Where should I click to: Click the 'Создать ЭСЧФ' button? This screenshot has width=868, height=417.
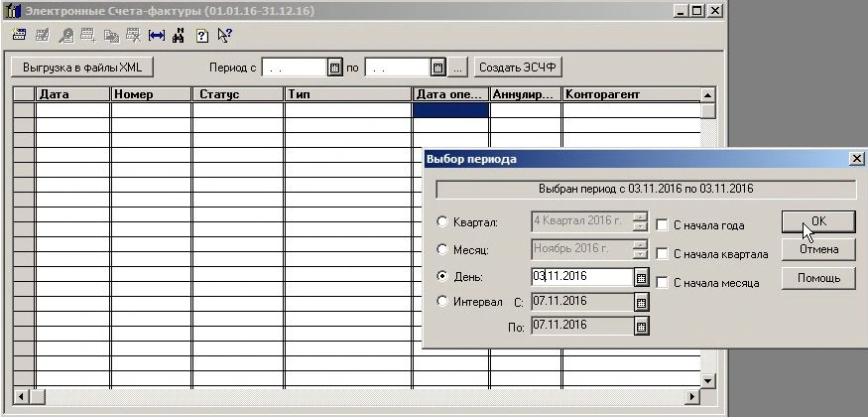tap(518, 68)
